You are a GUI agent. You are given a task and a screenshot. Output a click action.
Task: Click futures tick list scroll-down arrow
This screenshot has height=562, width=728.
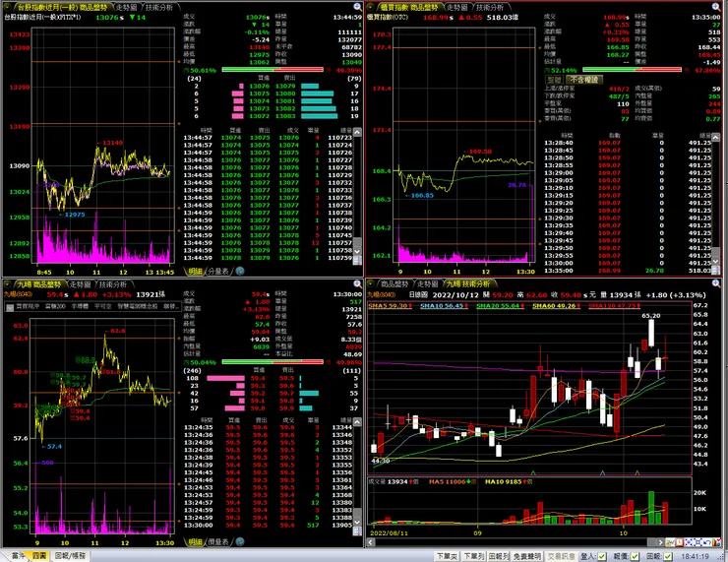357,251
